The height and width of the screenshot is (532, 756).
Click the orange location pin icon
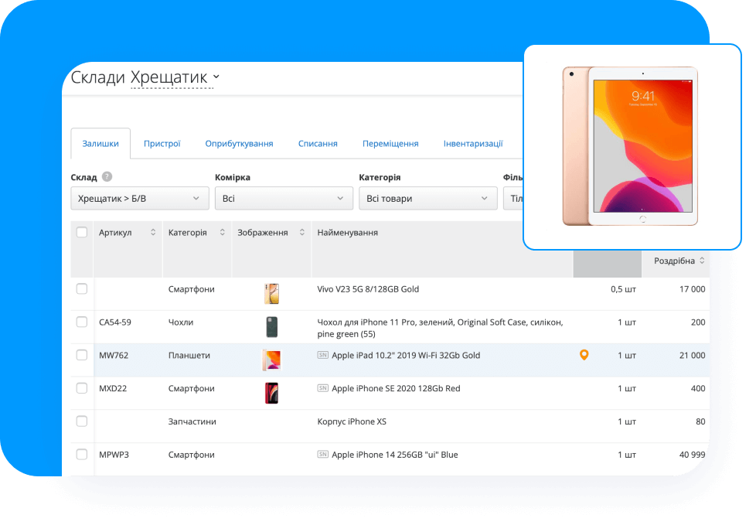[x=584, y=355]
